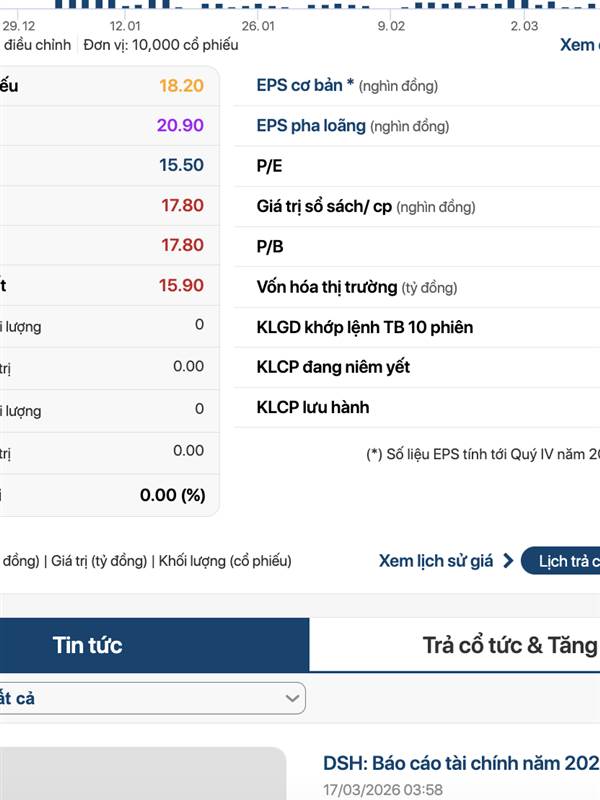600x800 pixels.
Task: Click the orange price value 18.20
Action: (181, 86)
